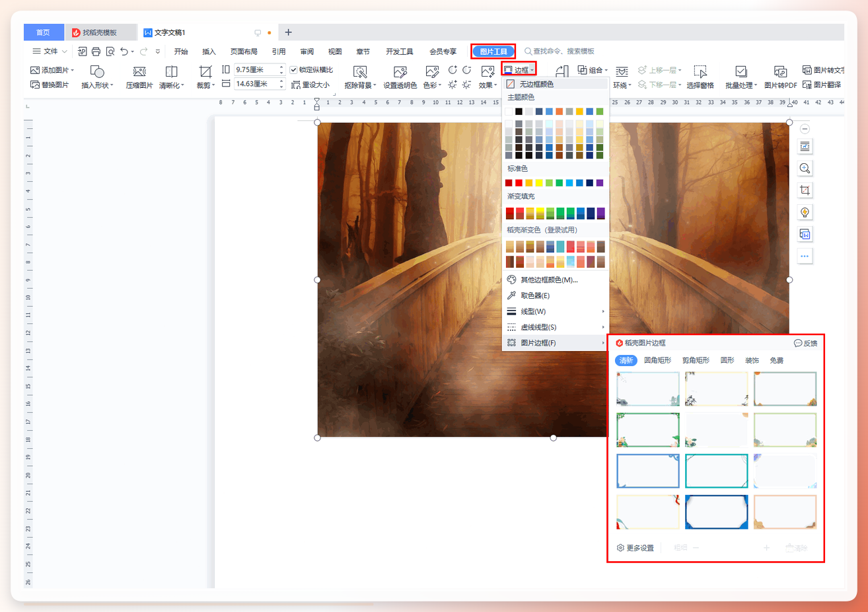Pick the red standard color swatch

(519, 183)
